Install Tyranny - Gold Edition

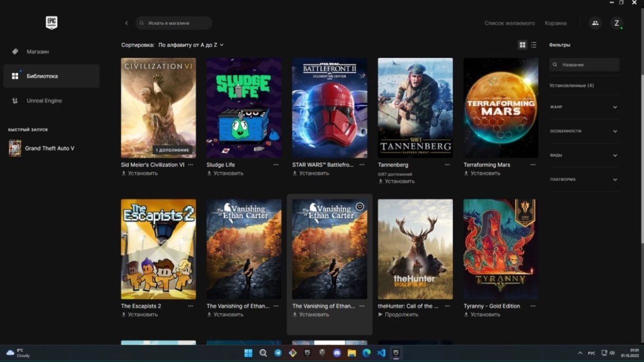(x=482, y=315)
